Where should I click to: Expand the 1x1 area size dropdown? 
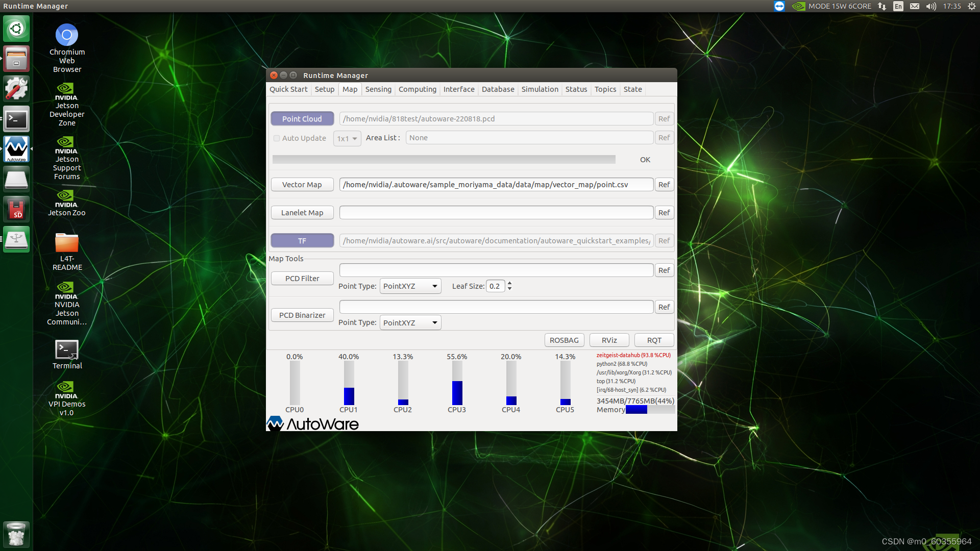347,139
